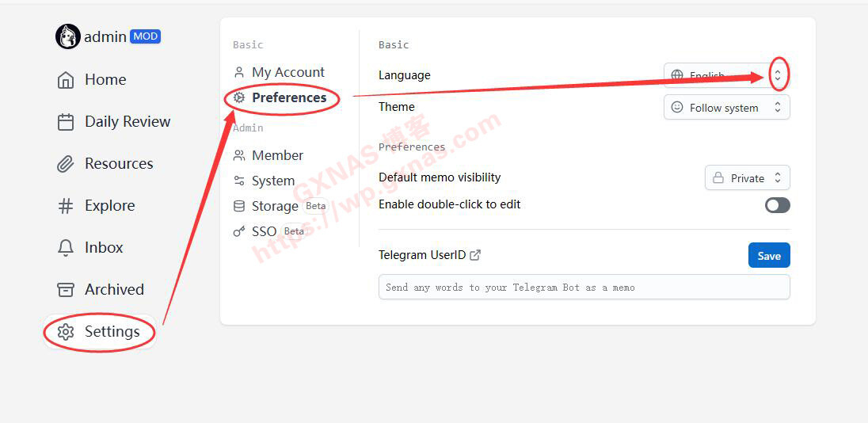Click the admin user avatar

[x=68, y=36]
